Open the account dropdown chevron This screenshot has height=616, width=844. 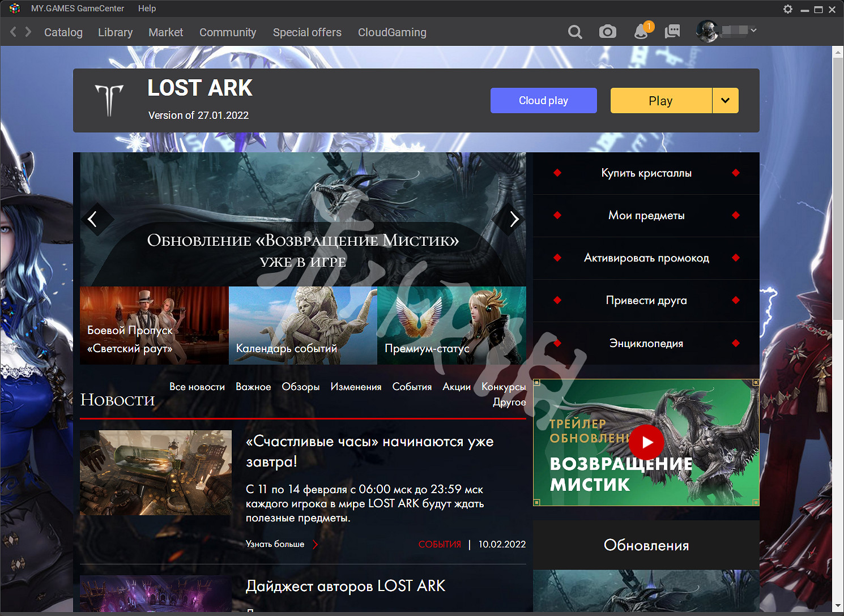[753, 31]
